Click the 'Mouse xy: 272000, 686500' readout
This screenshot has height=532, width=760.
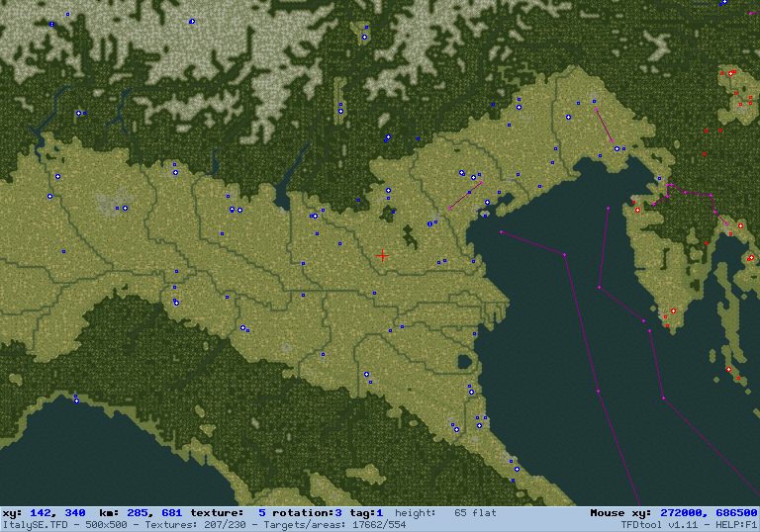(674, 513)
